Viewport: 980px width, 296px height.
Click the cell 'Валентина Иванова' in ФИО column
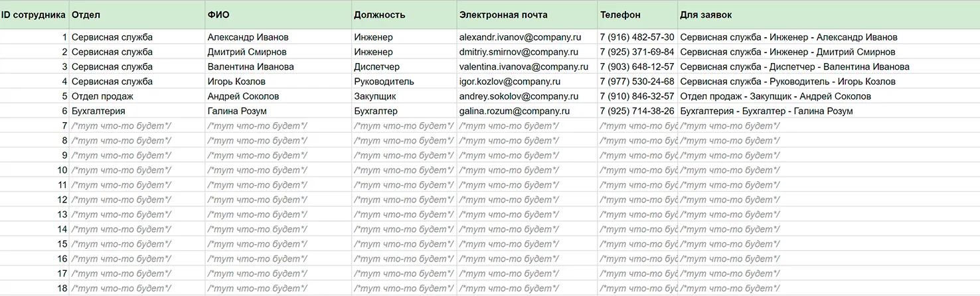coord(278,66)
